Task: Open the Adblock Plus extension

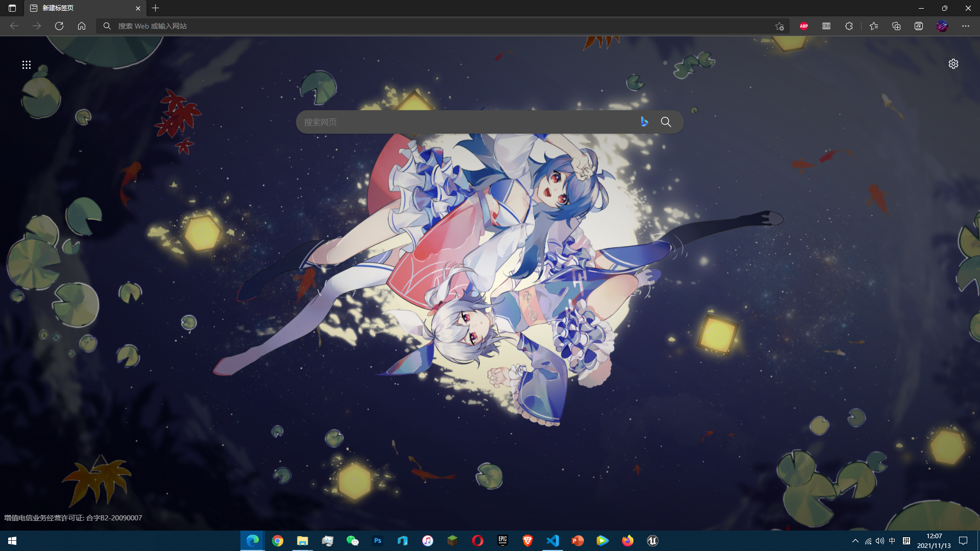Action: point(804,26)
